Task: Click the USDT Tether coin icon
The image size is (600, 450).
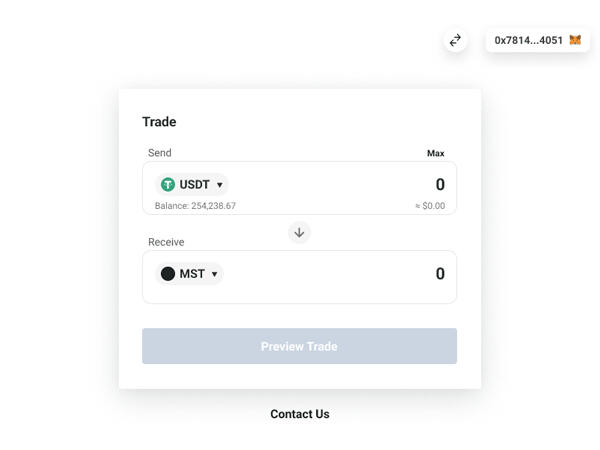Action: tap(168, 185)
